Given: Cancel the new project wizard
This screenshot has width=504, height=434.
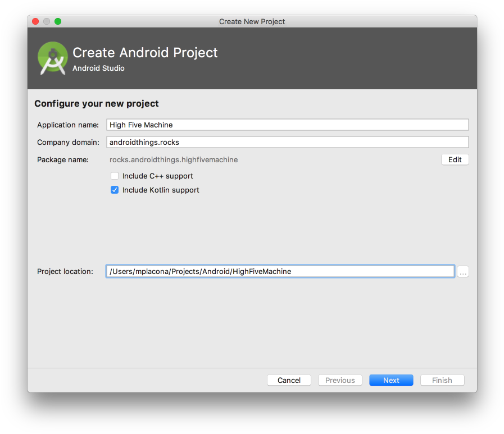Looking at the screenshot, I should pyautogui.click(x=289, y=380).
